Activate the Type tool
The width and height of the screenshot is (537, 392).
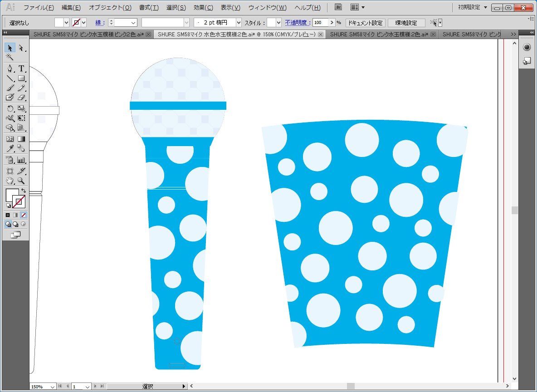click(x=21, y=69)
